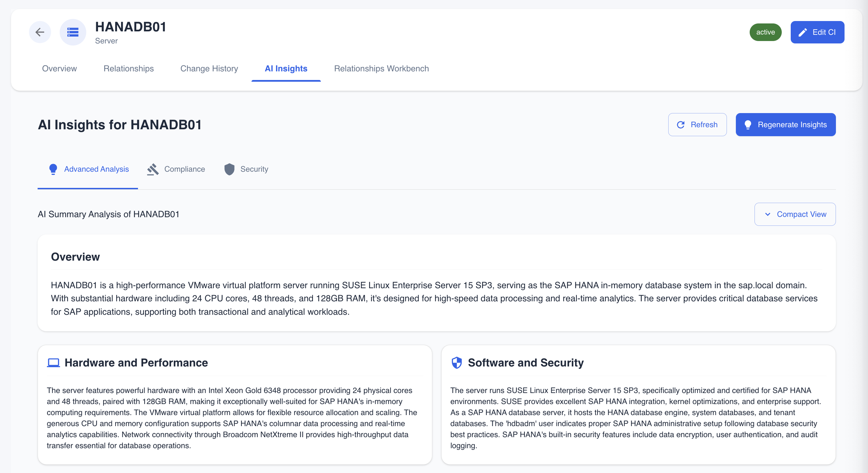Click the back arrow icon

click(40, 32)
